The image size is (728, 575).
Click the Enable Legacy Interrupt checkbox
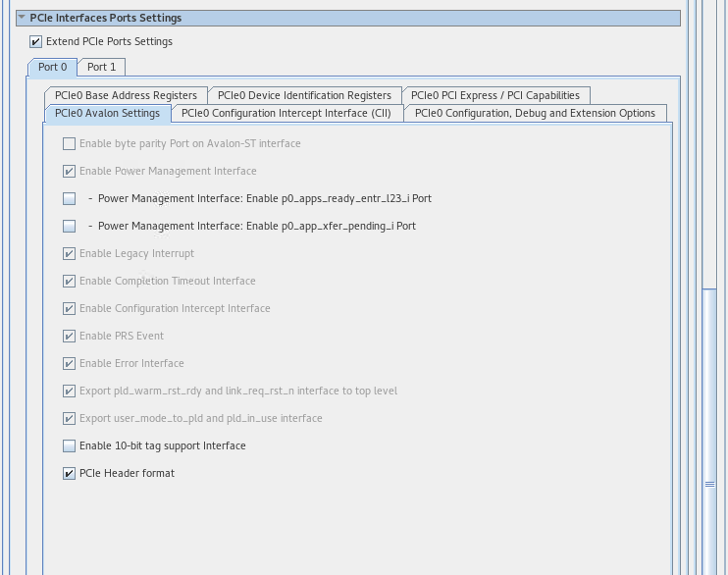(70, 254)
